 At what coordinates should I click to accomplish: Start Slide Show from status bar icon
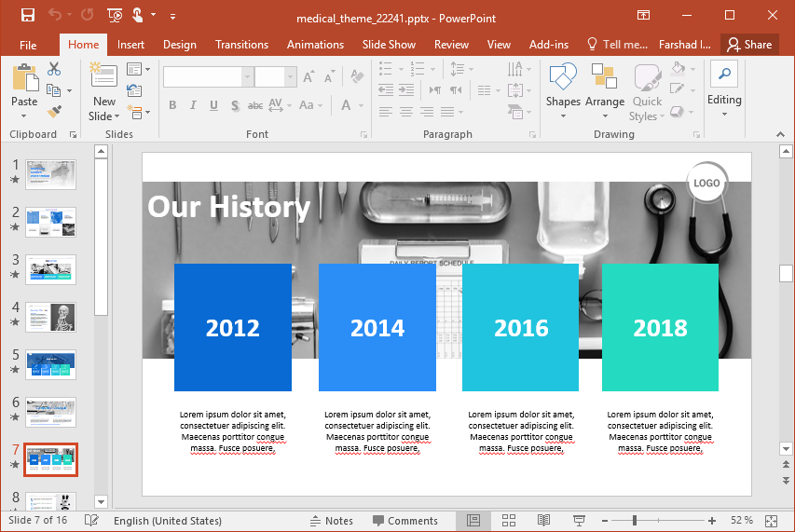(579, 520)
